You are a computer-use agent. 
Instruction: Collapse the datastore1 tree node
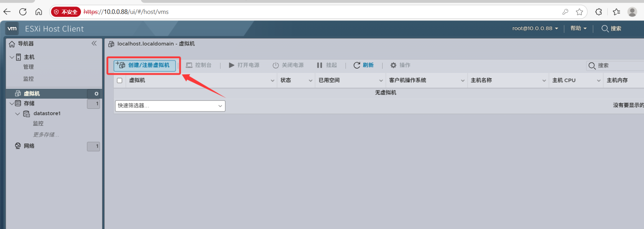click(x=17, y=114)
